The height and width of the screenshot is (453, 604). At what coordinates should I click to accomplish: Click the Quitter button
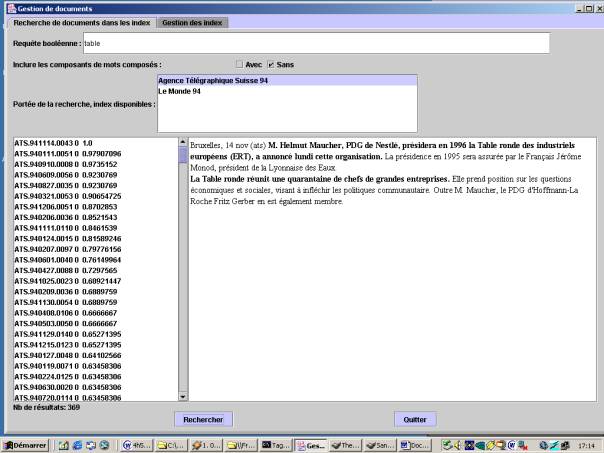click(413, 420)
